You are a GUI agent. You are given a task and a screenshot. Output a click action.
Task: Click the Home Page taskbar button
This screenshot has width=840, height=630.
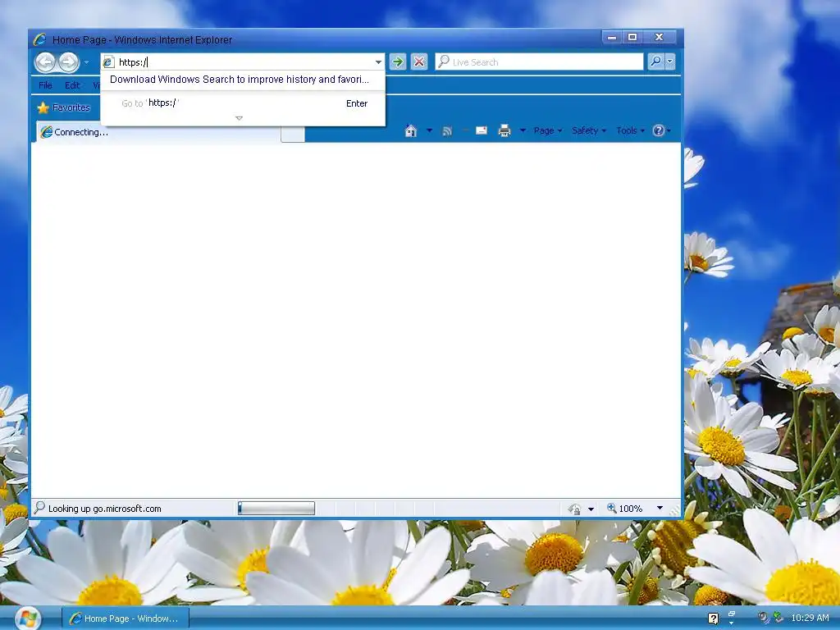[126, 619]
